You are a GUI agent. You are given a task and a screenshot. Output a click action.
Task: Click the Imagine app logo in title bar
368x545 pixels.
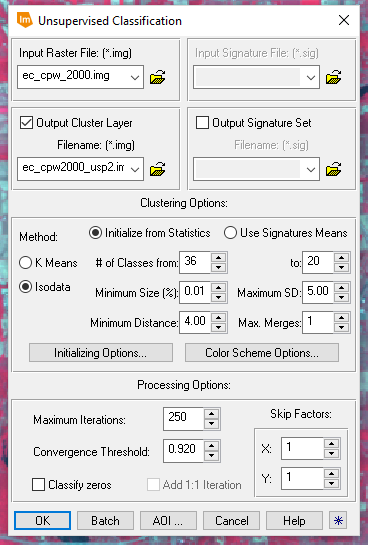(x=24, y=20)
